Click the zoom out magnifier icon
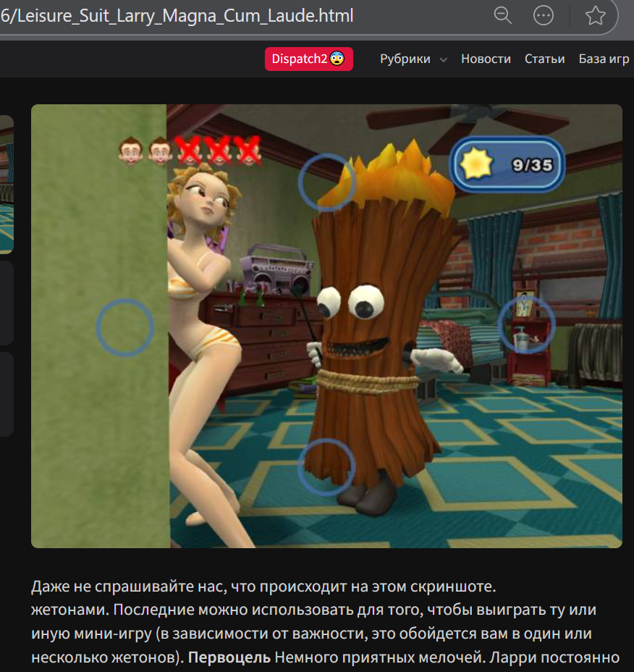634x672 pixels. tap(502, 15)
